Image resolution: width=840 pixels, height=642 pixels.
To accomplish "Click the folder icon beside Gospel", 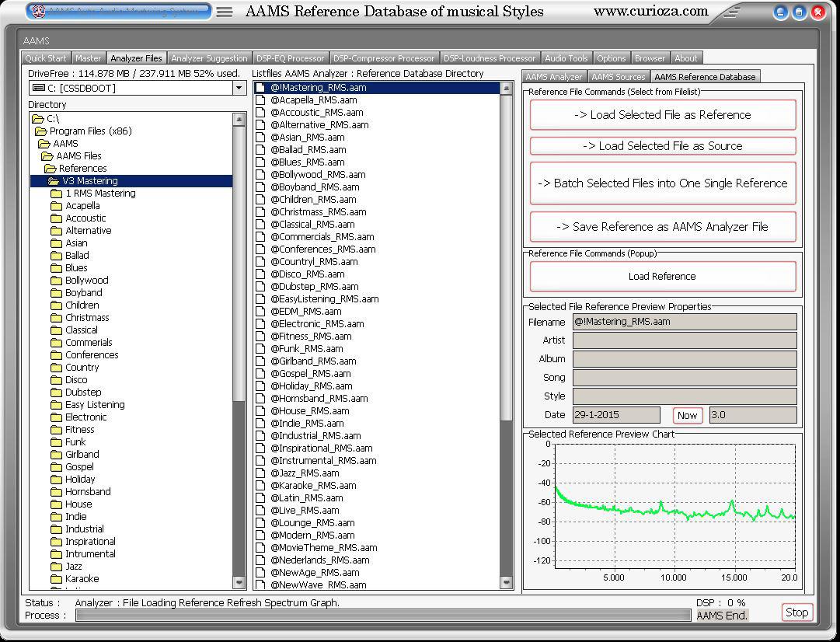I will (x=56, y=467).
